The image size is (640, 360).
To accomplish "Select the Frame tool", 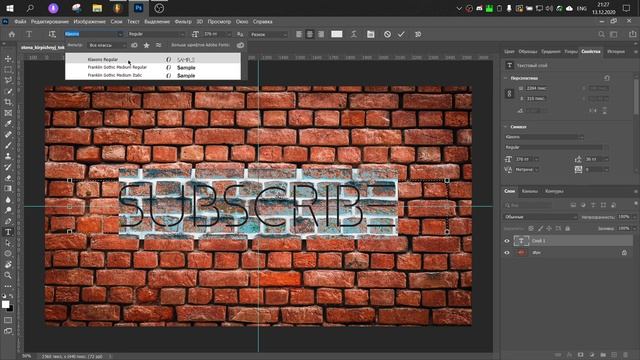I will coord(8,113).
